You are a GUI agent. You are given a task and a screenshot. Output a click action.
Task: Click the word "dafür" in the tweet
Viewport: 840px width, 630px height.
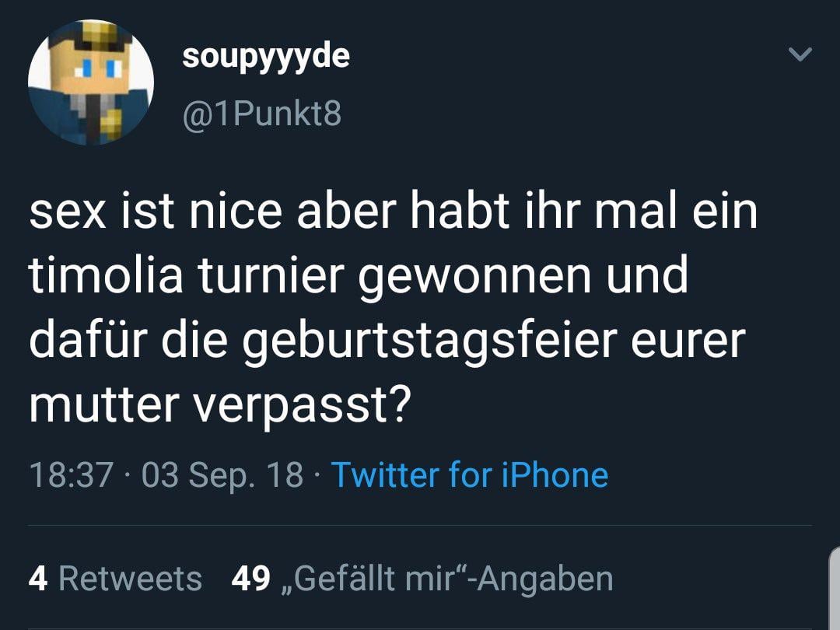[79, 341]
